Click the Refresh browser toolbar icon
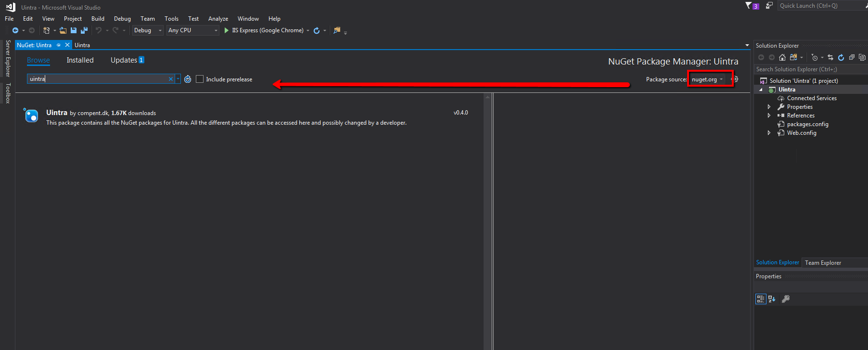 click(317, 30)
